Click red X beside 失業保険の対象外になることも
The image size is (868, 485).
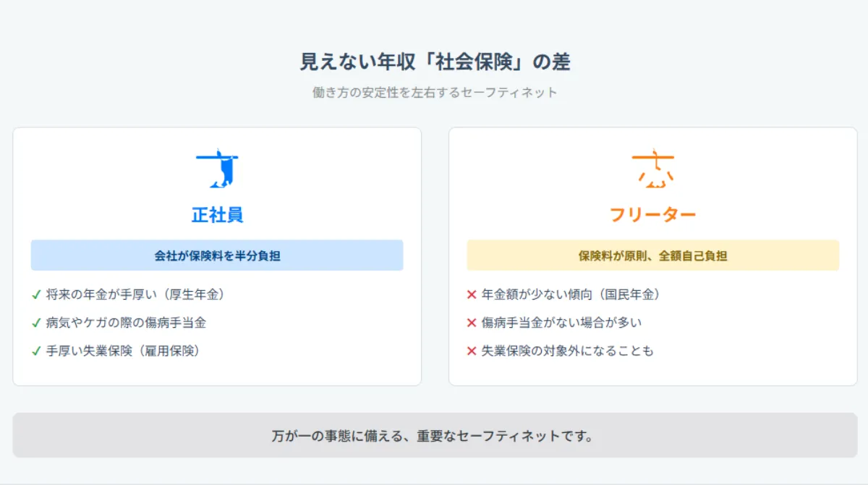[472, 351]
